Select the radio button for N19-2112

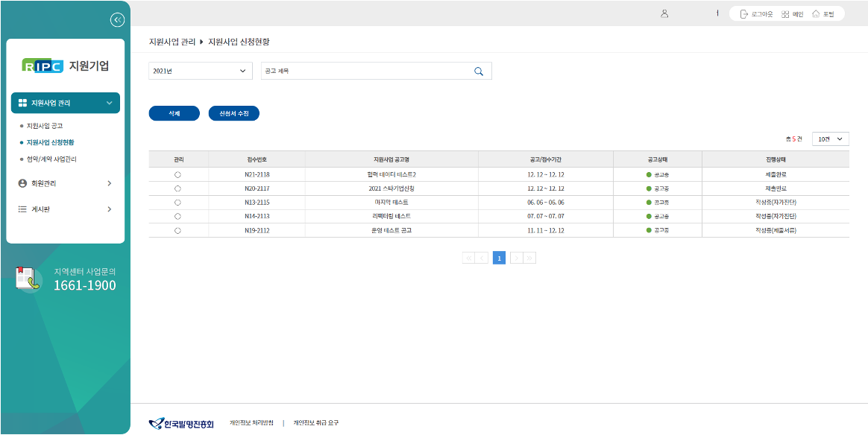[177, 231]
